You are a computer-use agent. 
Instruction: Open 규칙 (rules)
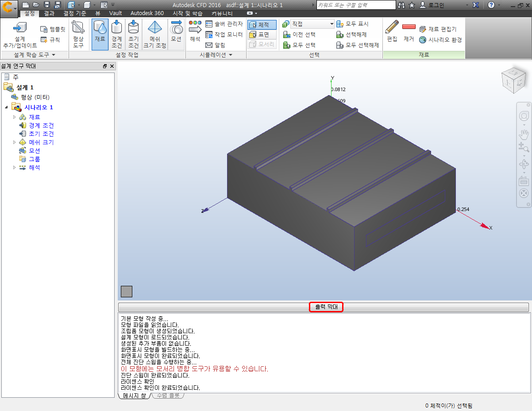[50, 39]
